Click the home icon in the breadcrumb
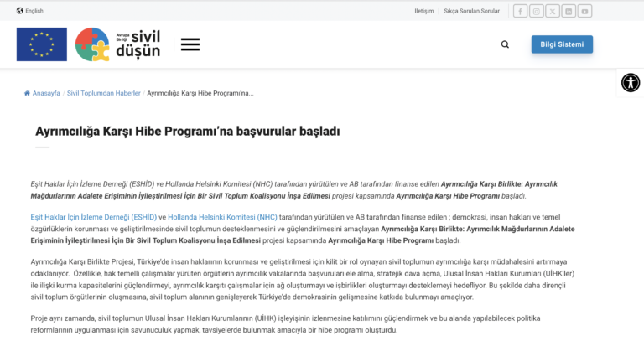Viewport: 644px width, 341px height. click(27, 93)
